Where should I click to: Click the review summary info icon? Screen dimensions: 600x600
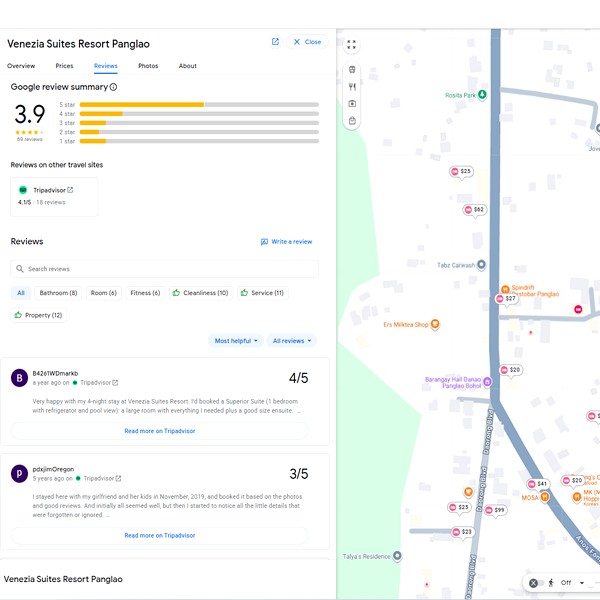pos(113,87)
